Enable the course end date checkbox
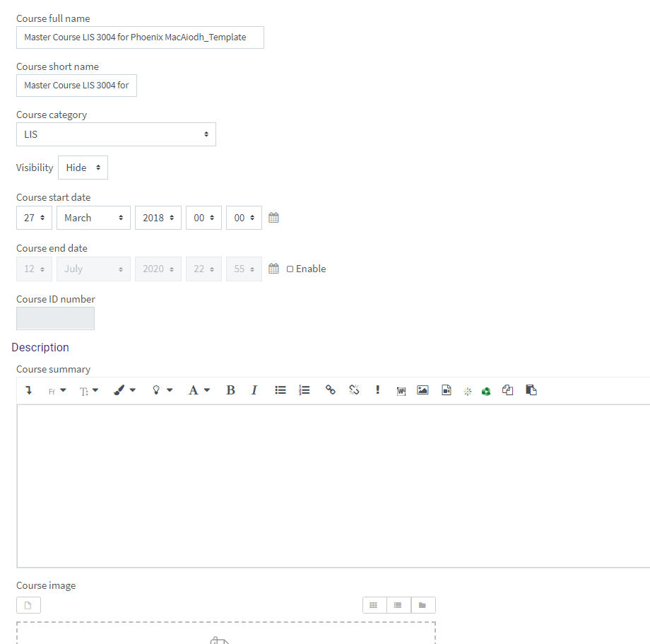 pos(289,269)
